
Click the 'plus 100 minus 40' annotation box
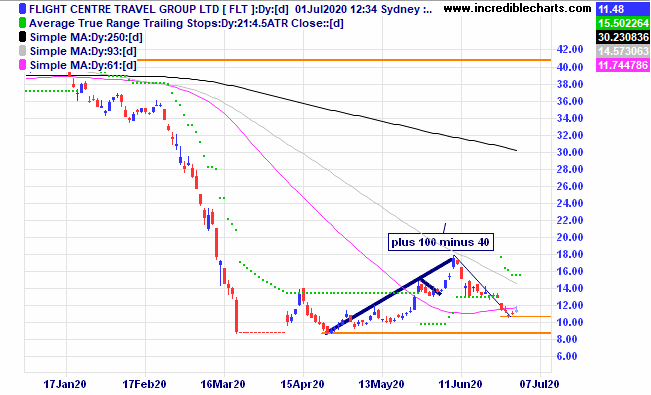tap(441, 242)
